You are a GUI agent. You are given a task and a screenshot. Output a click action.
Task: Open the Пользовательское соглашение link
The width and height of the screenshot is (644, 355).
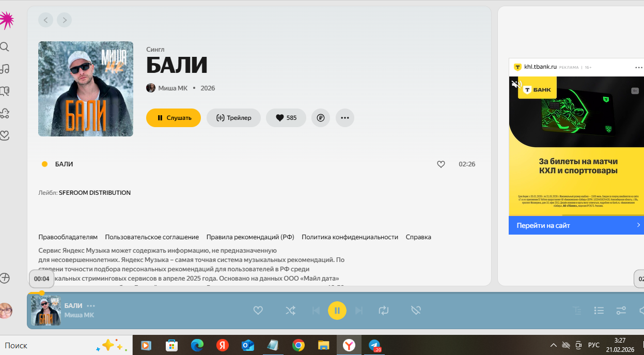[x=152, y=237]
